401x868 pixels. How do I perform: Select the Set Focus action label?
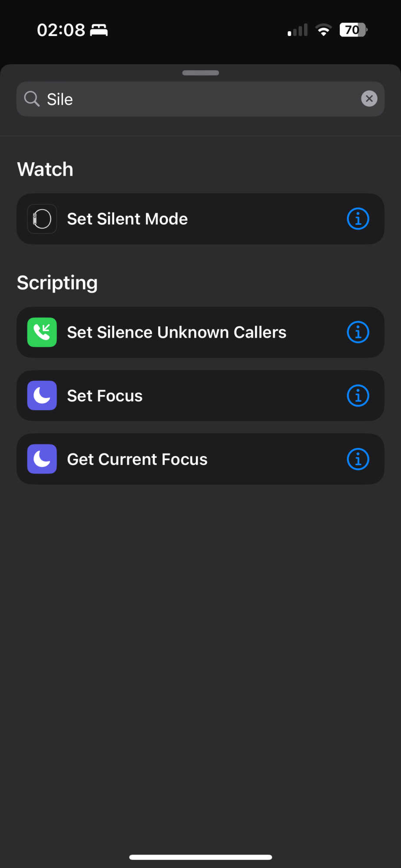(x=105, y=396)
